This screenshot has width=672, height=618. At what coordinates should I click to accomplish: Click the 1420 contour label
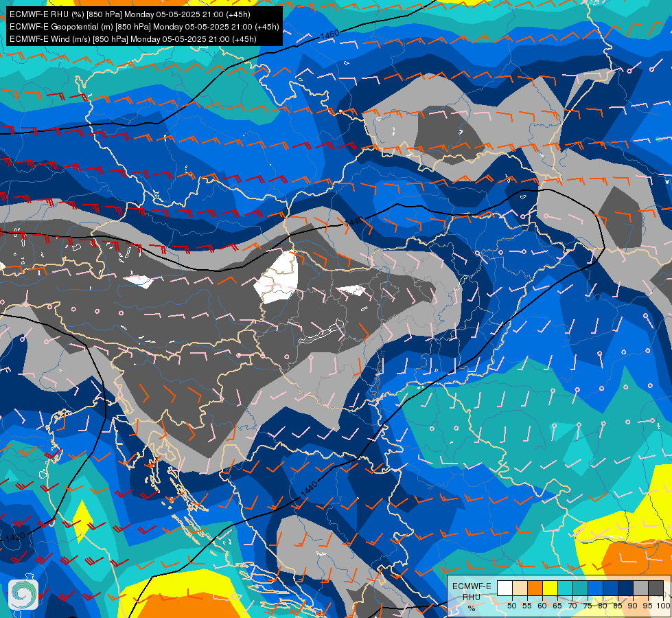(15, 538)
